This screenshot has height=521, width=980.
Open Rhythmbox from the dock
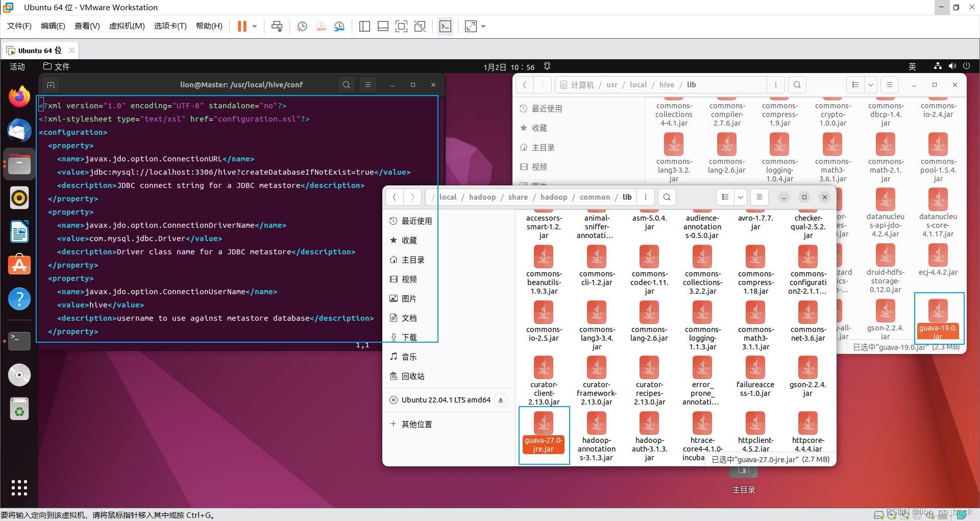point(19,198)
